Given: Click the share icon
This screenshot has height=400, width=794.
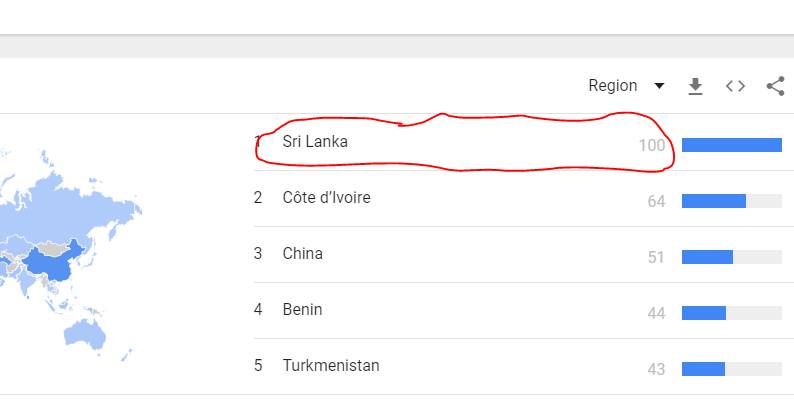Looking at the screenshot, I should tap(775, 87).
